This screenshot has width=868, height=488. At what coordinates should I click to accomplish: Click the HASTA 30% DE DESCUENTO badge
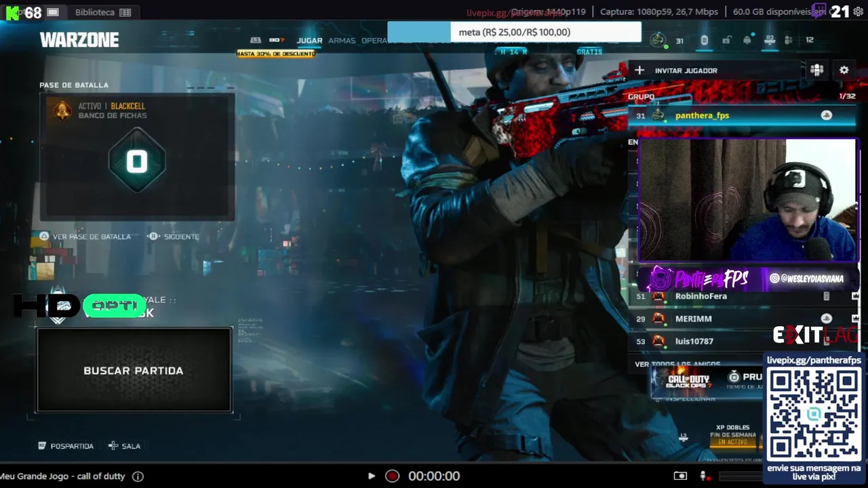point(276,54)
